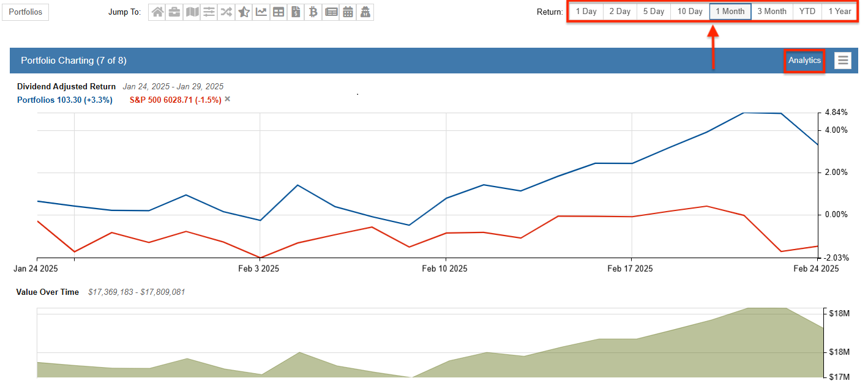
Task: Jump to the Bitcoin crypto icon
Action: (x=313, y=12)
